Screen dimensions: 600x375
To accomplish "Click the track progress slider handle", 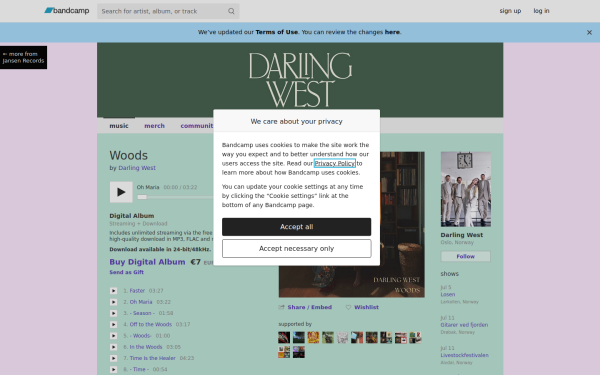I will point(142,197).
